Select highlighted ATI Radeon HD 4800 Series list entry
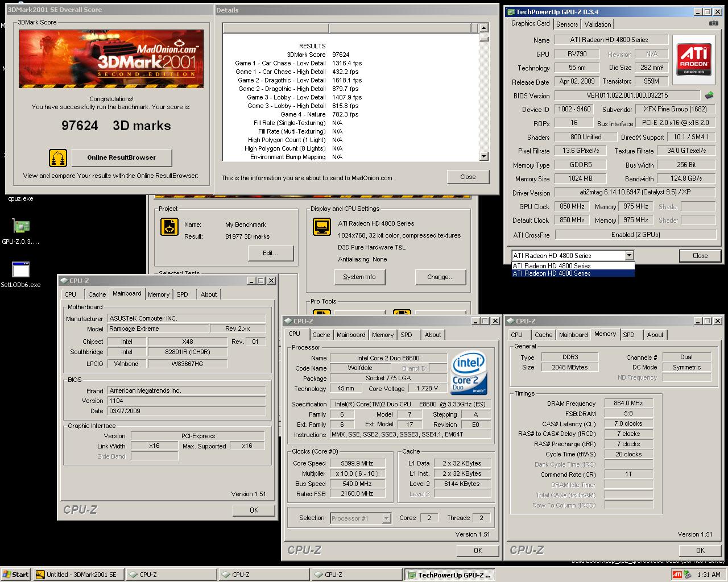Viewport: 728px width, 582px height. pyautogui.click(x=573, y=273)
